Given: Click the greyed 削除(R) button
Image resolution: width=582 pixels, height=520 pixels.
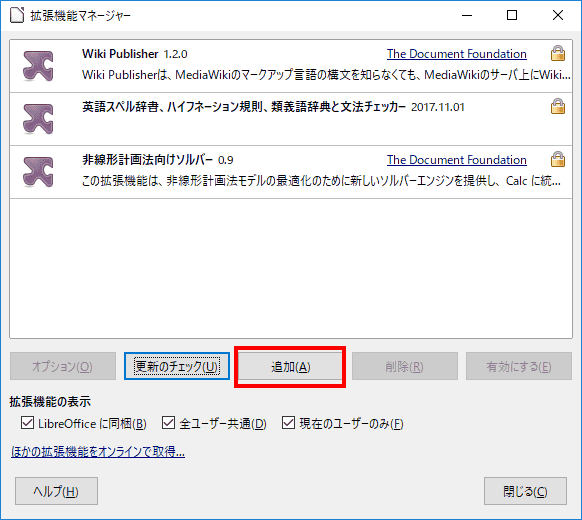Looking at the screenshot, I should [405, 366].
